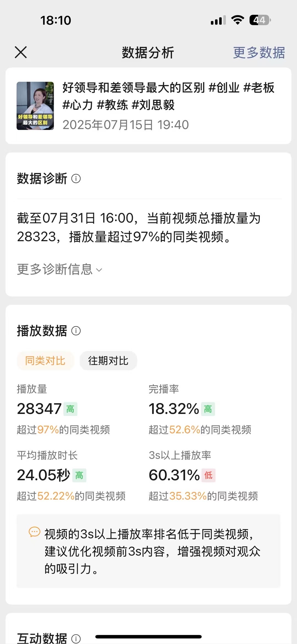
Task: Open the video thumbnail 好领导和差领导
Action: click(x=35, y=106)
